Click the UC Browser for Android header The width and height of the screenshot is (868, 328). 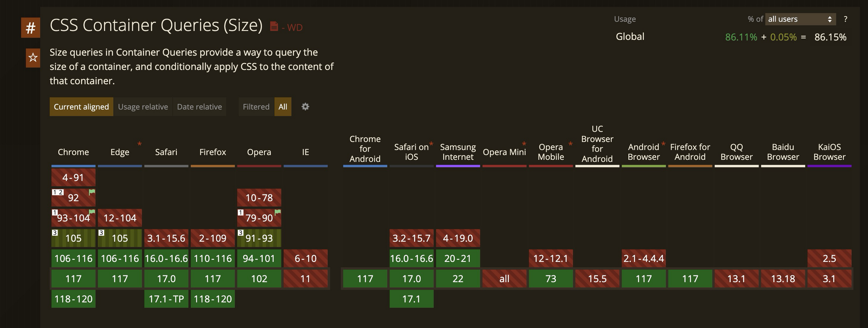click(x=597, y=144)
